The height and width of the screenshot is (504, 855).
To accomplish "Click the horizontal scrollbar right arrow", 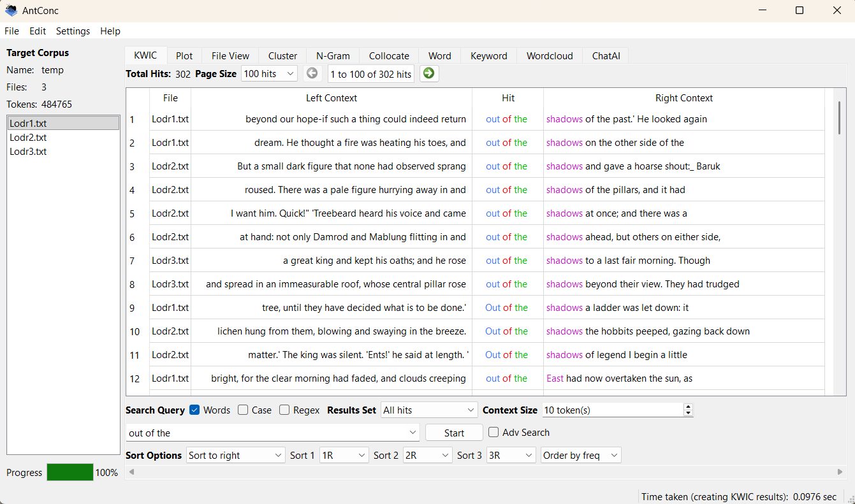I will pos(840,472).
